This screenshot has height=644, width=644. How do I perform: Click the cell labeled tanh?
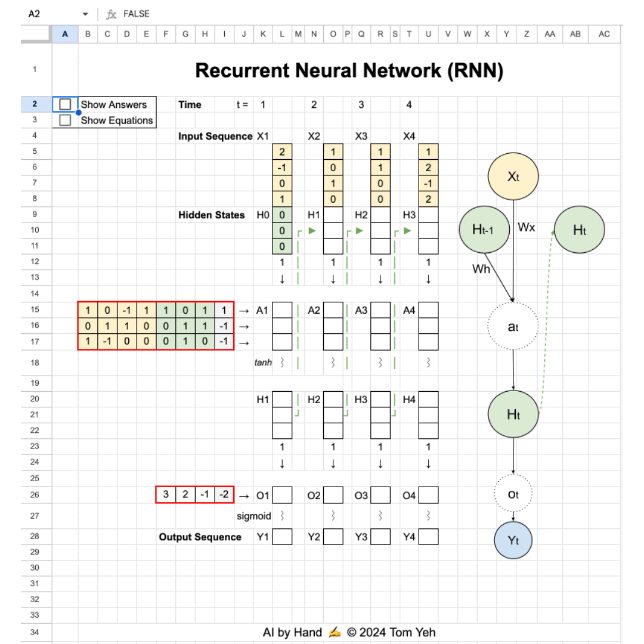pyautogui.click(x=263, y=362)
